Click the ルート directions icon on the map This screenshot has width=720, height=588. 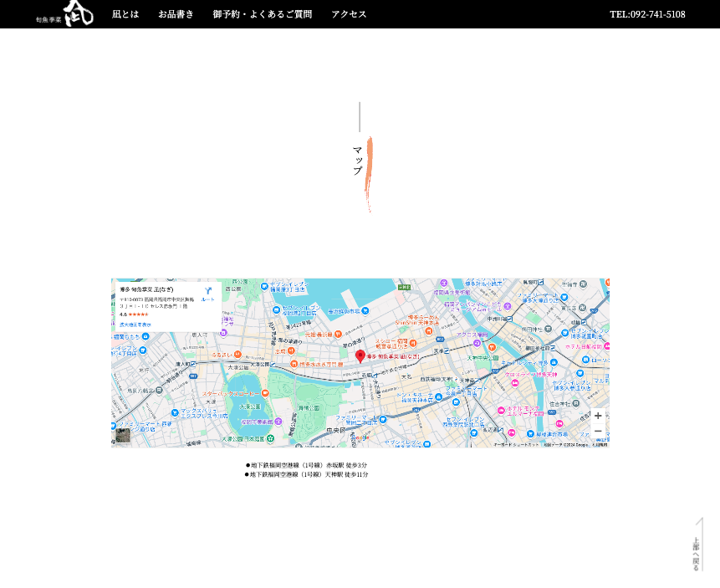pyautogui.click(x=208, y=292)
